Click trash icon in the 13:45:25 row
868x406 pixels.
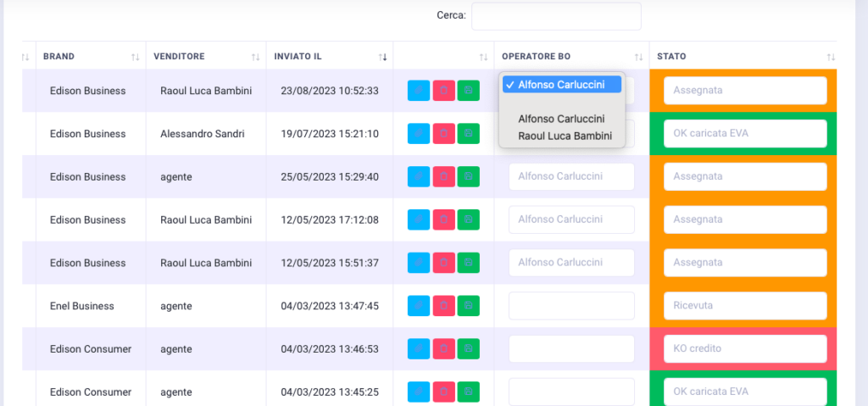(443, 392)
